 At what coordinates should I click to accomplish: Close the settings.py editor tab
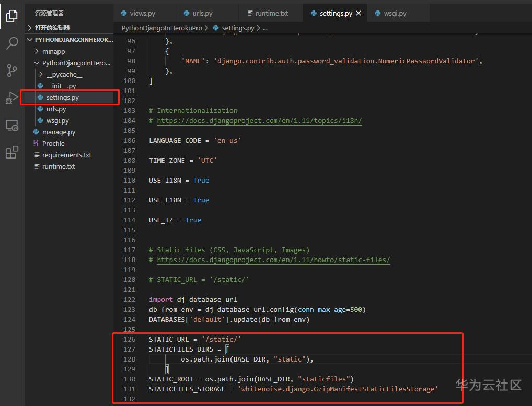358,13
